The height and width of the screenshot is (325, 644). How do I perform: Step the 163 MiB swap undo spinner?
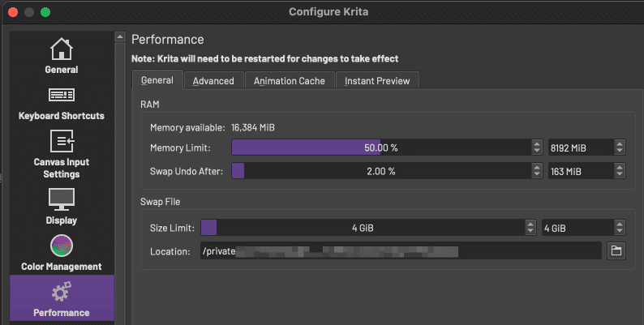click(620, 171)
